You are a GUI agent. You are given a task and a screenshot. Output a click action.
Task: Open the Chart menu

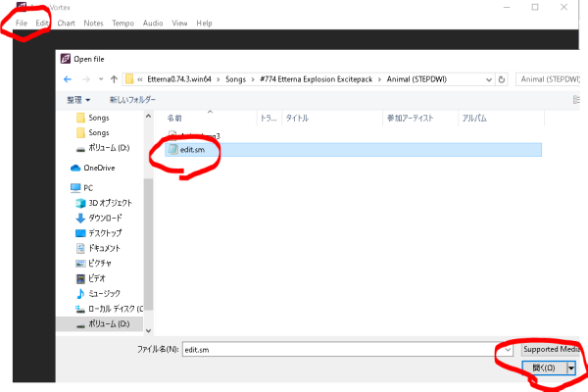click(66, 23)
